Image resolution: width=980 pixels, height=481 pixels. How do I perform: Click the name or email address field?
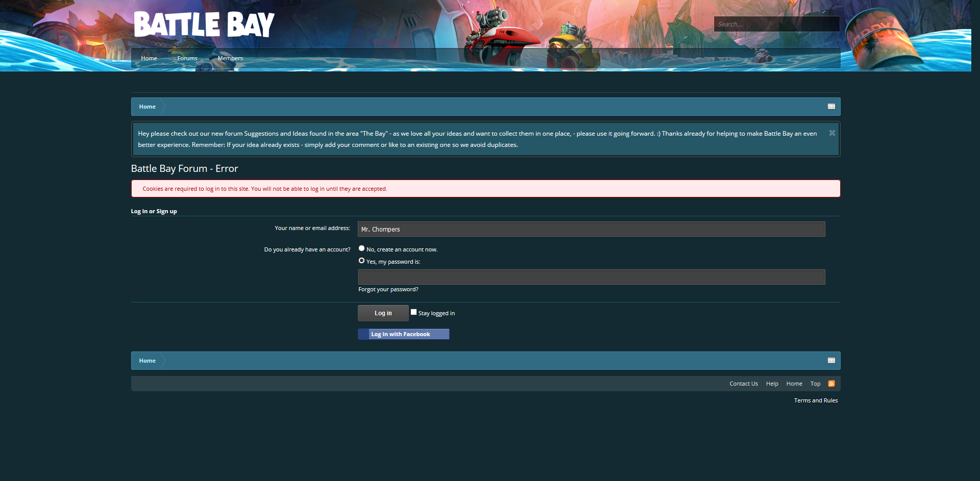[591, 229]
